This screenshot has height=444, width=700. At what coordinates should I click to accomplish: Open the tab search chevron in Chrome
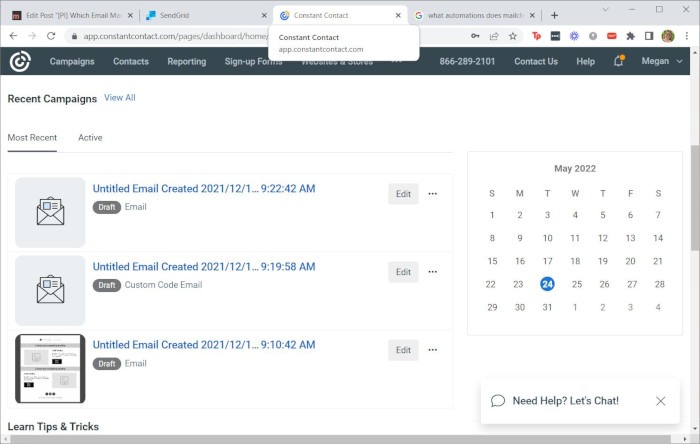coord(605,9)
